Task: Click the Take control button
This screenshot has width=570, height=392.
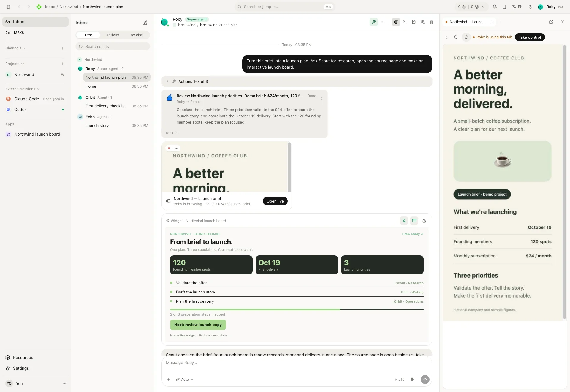Action: pos(530,37)
